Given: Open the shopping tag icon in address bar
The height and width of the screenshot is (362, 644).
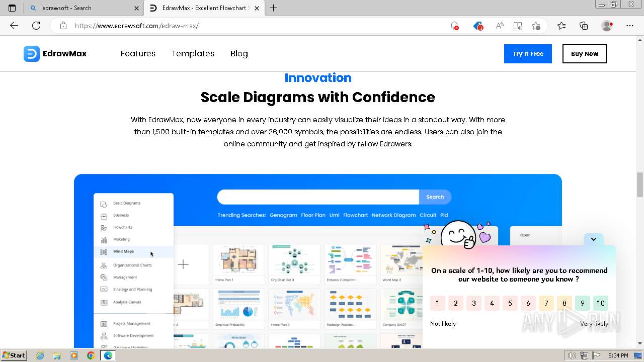Looking at the screenshot, I should coord(478,26).
